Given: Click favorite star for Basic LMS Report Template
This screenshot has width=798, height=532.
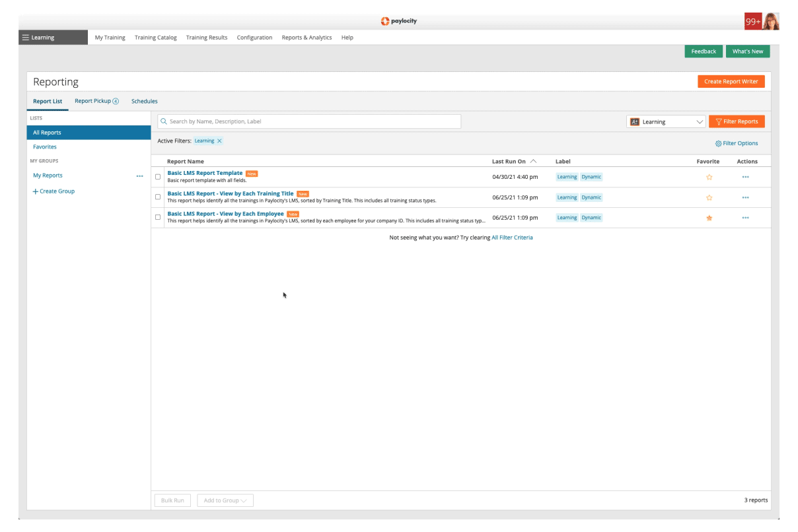Looking at the screenshot, I should 709,177.
